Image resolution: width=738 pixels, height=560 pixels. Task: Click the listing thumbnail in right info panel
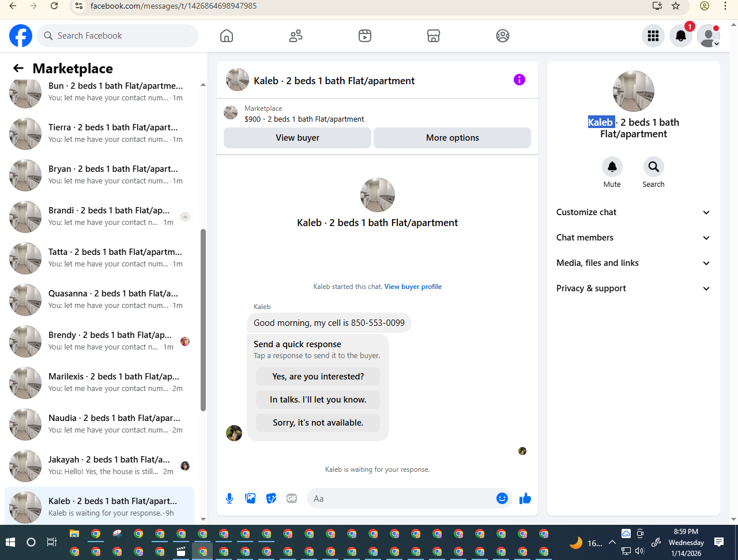pos(634,91)
